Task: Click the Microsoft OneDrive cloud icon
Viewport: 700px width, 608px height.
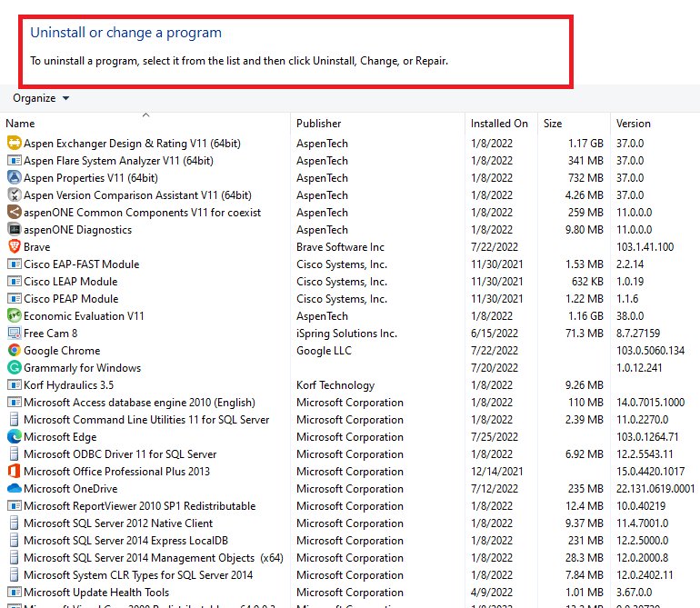Action: [14, 489]
